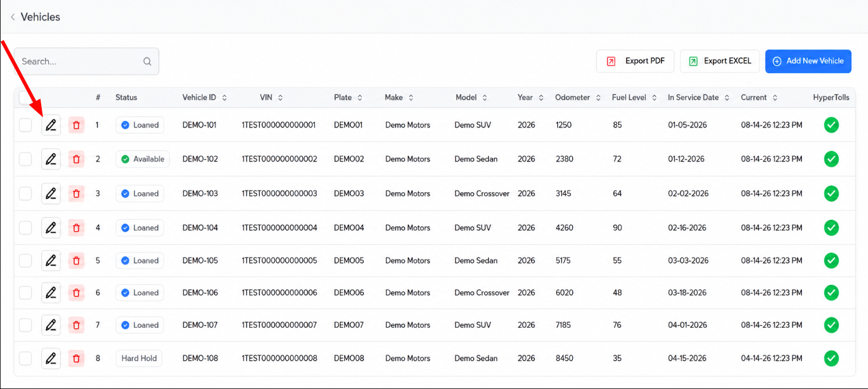The image size is (868, 389).
Task: Click the Loaned status badge for DEMO-101
Action: tap(140, 125)
